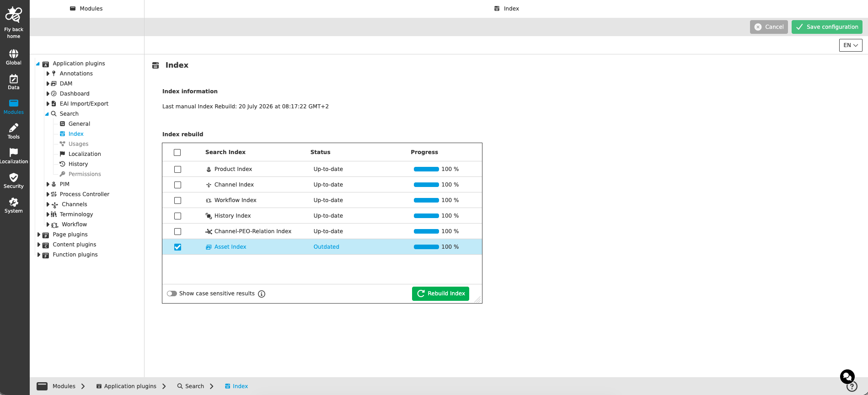Expand the Annotations tree node
This screenshot has height=395, width=868.
pos(48,74)
